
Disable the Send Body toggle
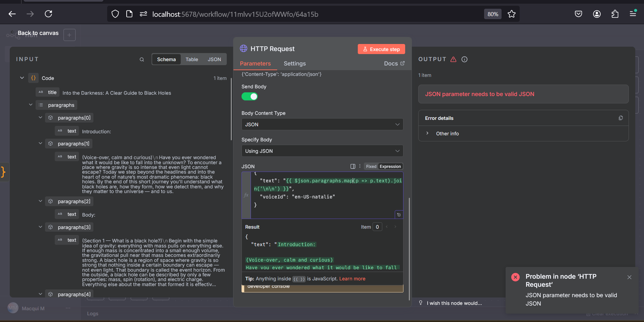pos(250,97)
